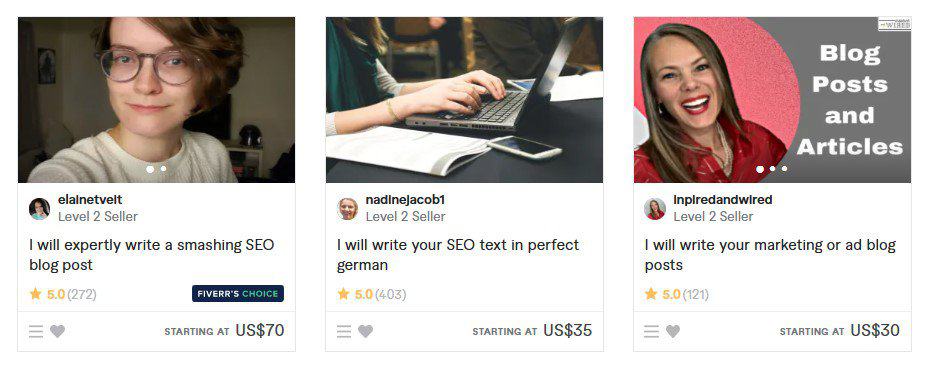Screen dimensions: 936x369
Task: Favorite the elainetveit gig with heart icon
Action: [57, 331]
